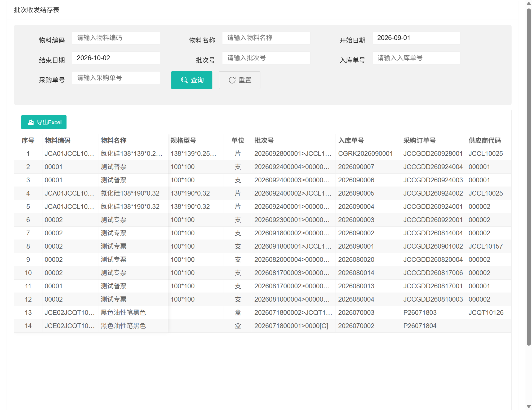Select cell JCQT10126 supplier code
Image resolution: width=532 pixels, height=410 pixels.
pyautogui.click(x=488, y=313)
